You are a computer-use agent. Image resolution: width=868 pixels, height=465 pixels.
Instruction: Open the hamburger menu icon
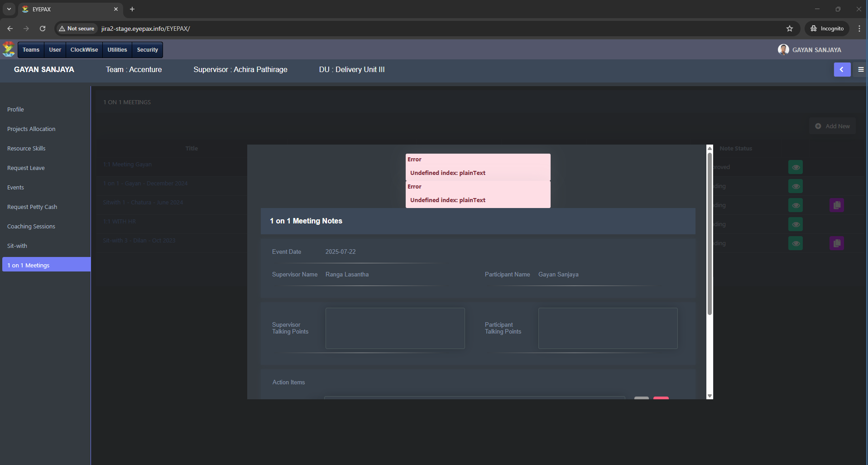pyautogui.click(x=860, y=69)
